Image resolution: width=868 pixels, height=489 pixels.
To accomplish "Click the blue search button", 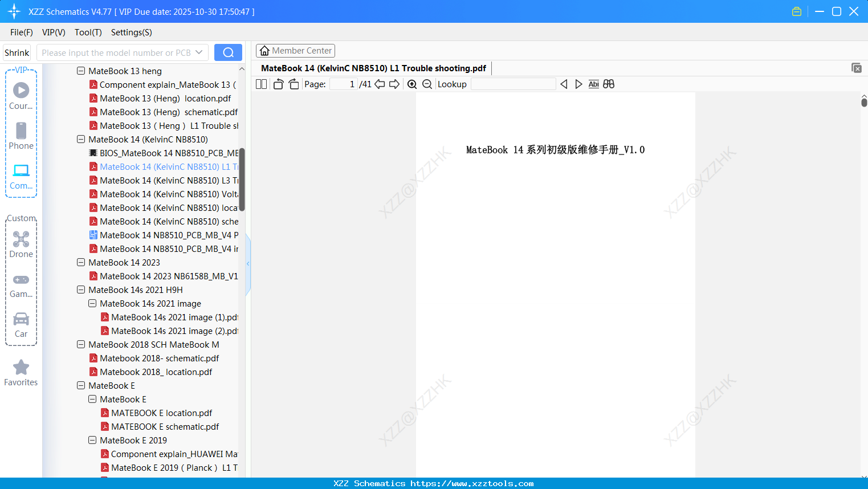I will pos(228,52).
